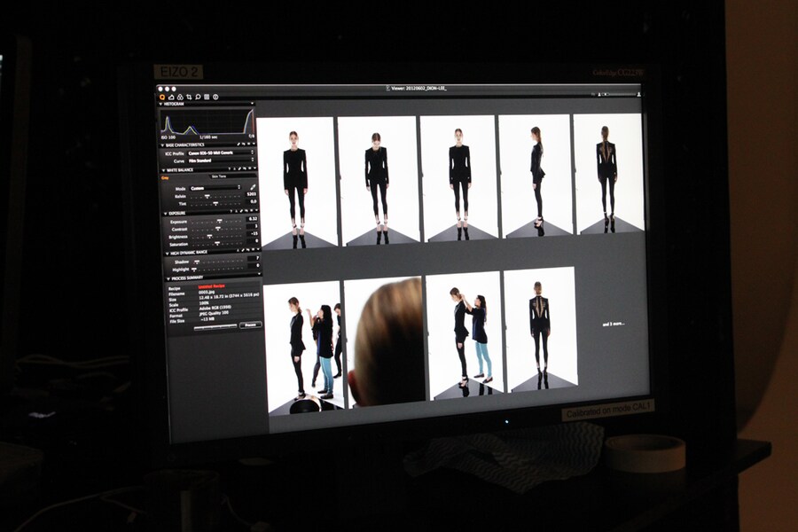This screenshot has width=798, height=532.
Task: Click the 'Untitled Recipe' red text
Action: [212, 286]
